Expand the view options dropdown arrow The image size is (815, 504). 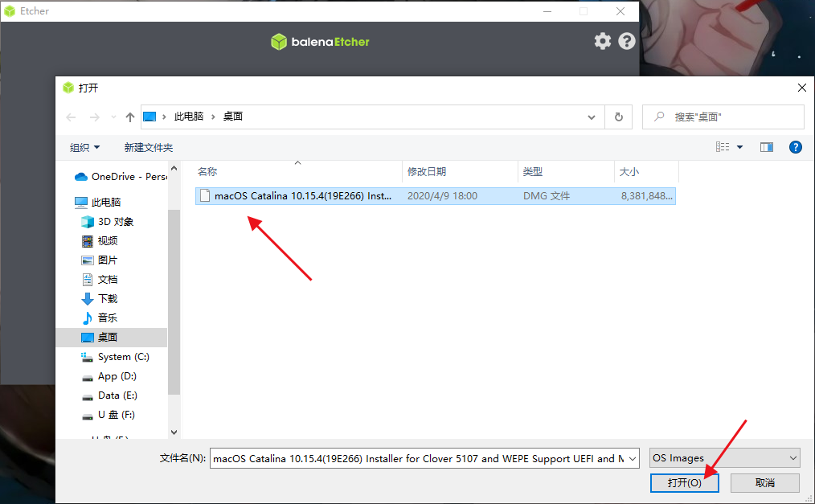tap(739, 147)
